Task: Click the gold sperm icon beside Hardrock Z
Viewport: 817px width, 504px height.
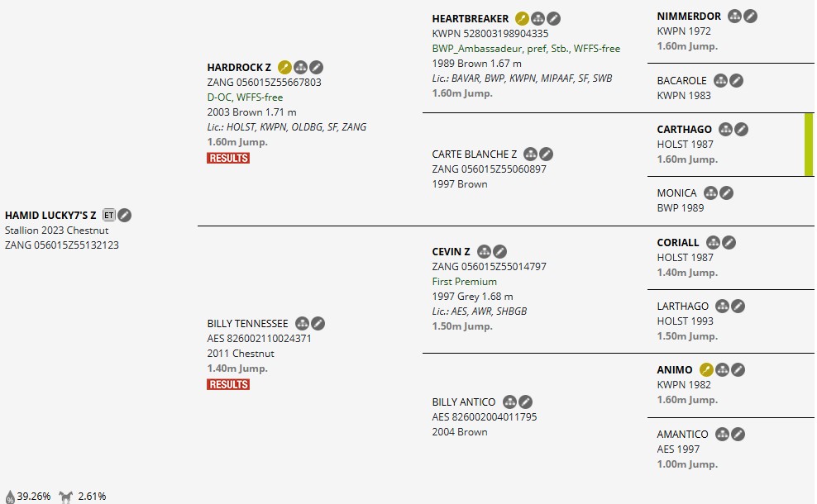Action: click(x=284, y=67)
